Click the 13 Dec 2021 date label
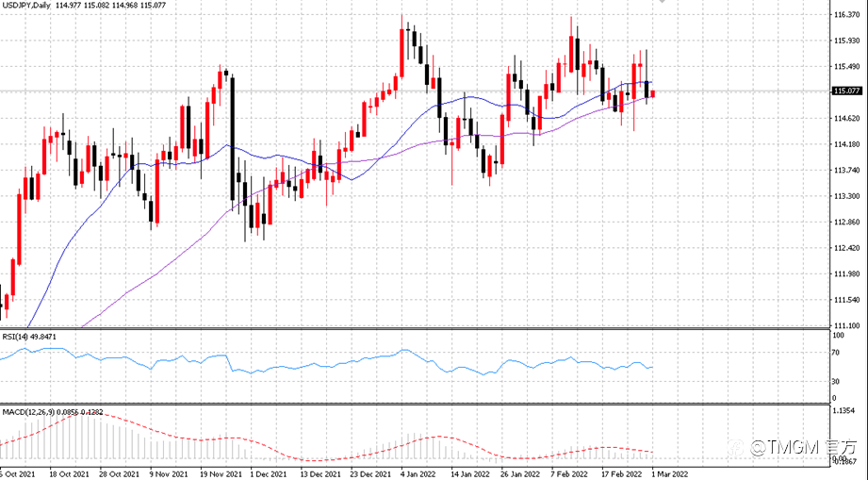The image size is (868, 480). click(320, 474)
